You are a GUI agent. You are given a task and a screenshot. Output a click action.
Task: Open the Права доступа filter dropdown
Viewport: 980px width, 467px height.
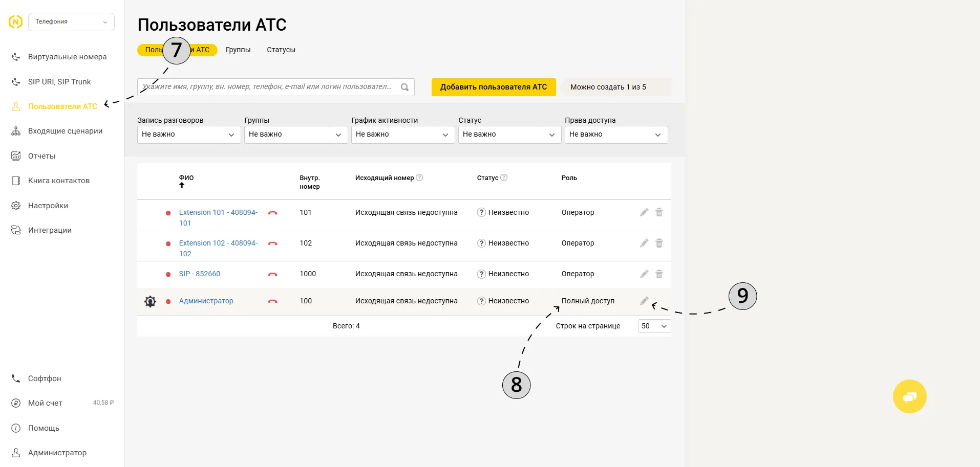(x=616, y=135)
